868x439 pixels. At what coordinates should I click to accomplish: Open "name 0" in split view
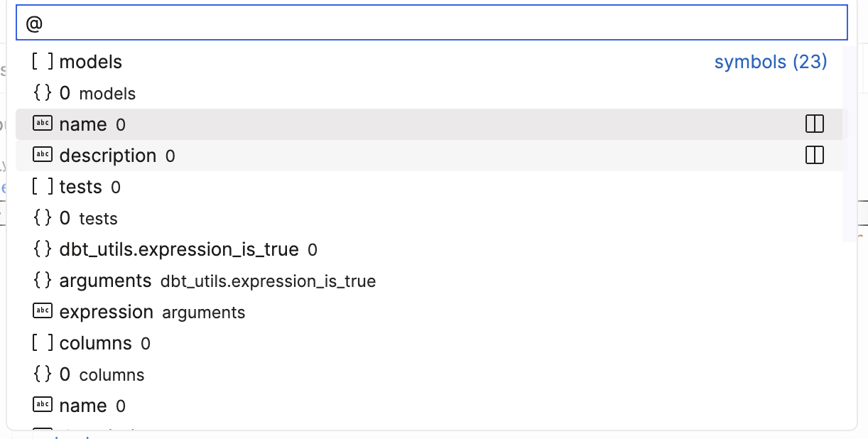[814, 123]
